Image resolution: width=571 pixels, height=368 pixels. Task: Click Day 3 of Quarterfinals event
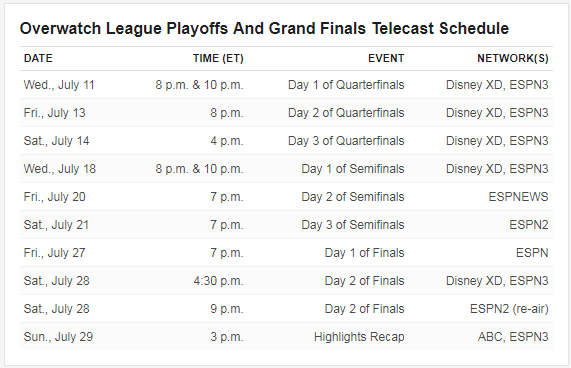(346, 141)
